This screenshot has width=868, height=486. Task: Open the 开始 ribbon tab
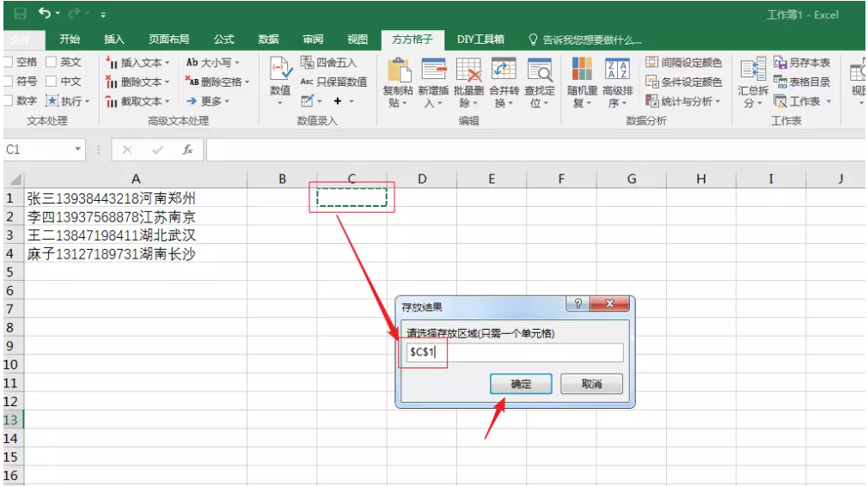[x=70, y=39]
